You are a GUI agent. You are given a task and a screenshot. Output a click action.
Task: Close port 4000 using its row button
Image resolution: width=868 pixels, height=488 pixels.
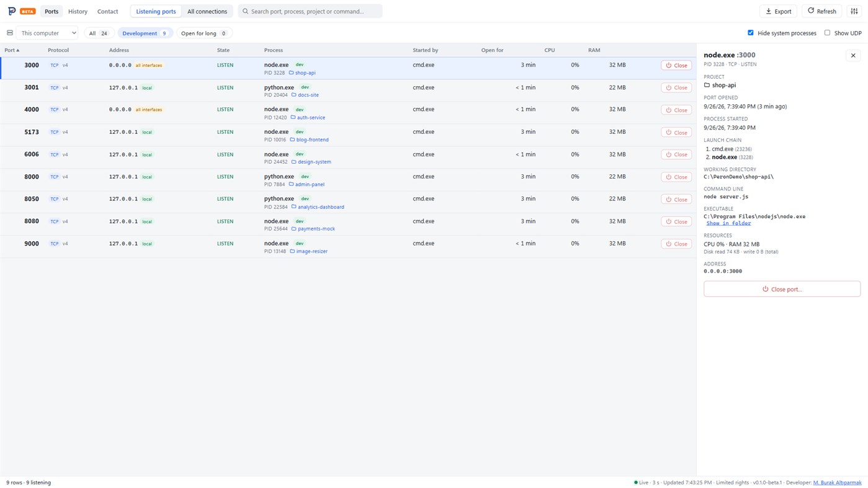coord(676,110)
